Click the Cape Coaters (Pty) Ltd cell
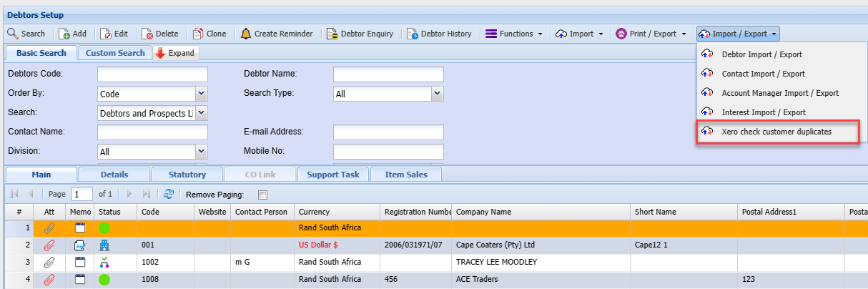The height and width of the screenshot is (289, 868). coord(541,245)
